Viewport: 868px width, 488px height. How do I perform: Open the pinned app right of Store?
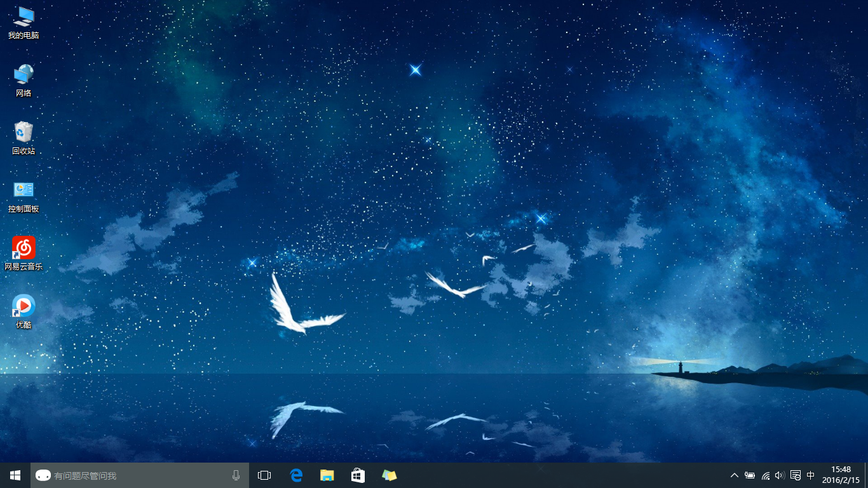(390, 475)
